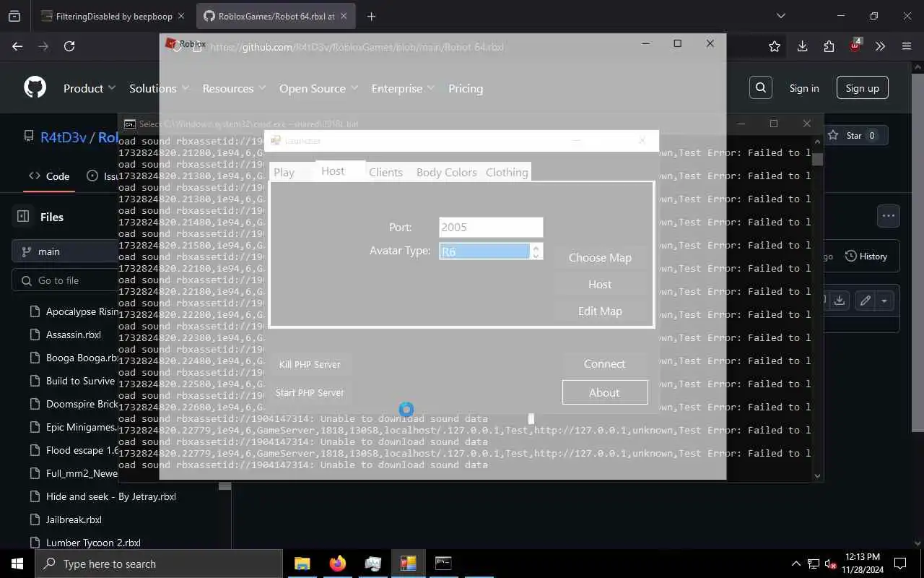Viewport: 924px width, 578px height.
Task: Click the download raw file icon
Action: [839, 301]
